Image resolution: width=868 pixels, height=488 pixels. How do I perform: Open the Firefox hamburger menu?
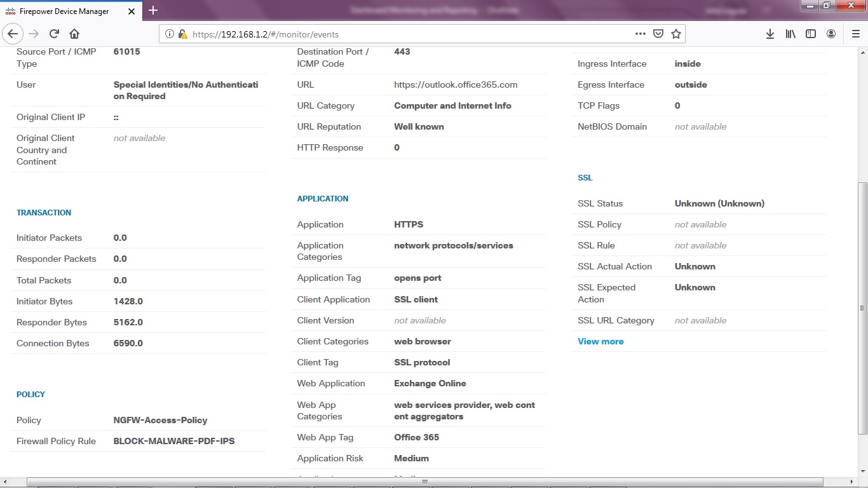[x=855, y=34]
